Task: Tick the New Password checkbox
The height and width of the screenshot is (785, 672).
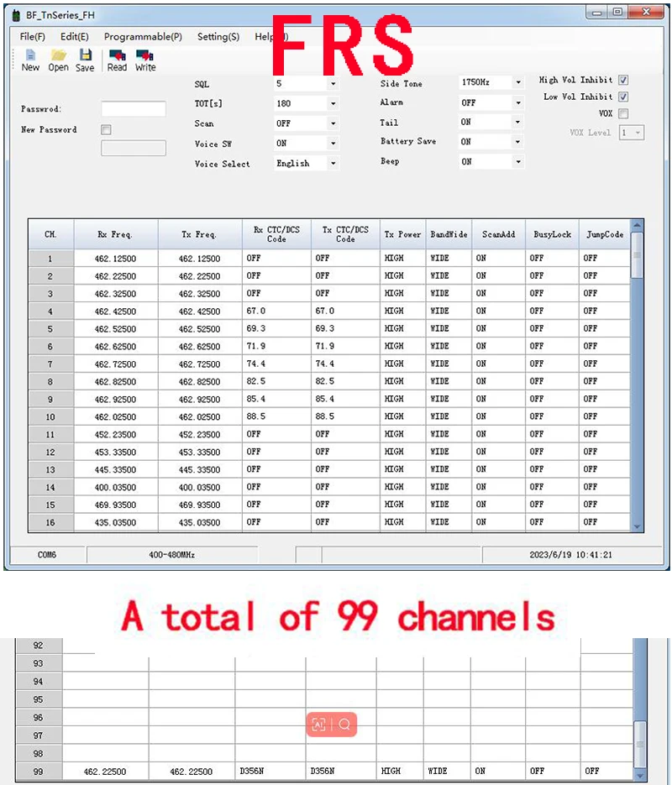Action: pos(106,130)
